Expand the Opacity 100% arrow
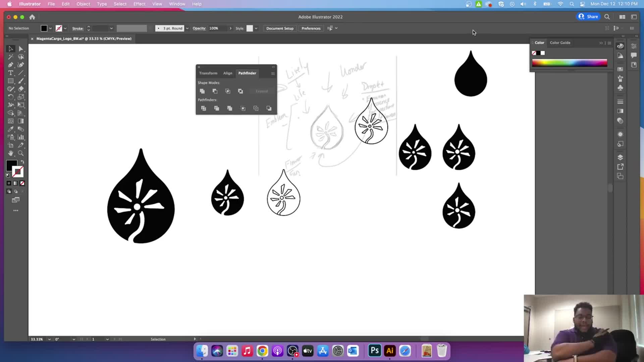This screenshot has height=362, width=644. click(230, 28)
